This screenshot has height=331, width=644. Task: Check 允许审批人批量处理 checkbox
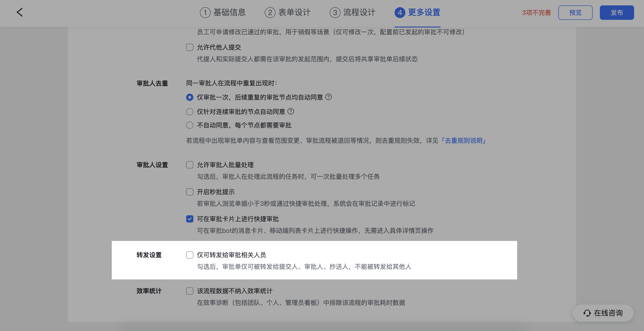[190, 165]
